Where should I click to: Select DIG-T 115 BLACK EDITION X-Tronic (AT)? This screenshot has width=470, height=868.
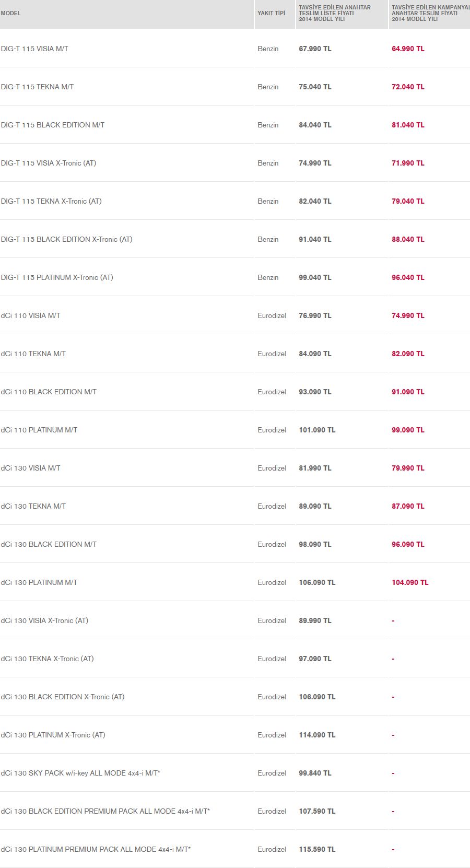click(66, 240)
